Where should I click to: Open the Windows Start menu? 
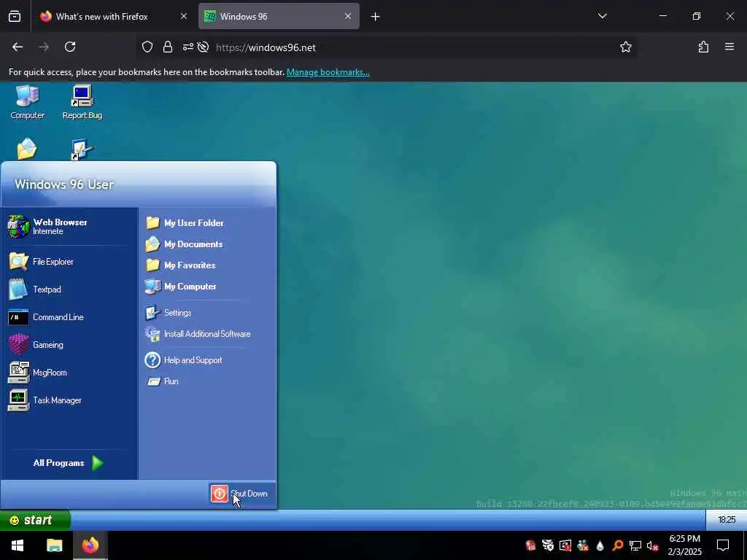click(18, 545)
